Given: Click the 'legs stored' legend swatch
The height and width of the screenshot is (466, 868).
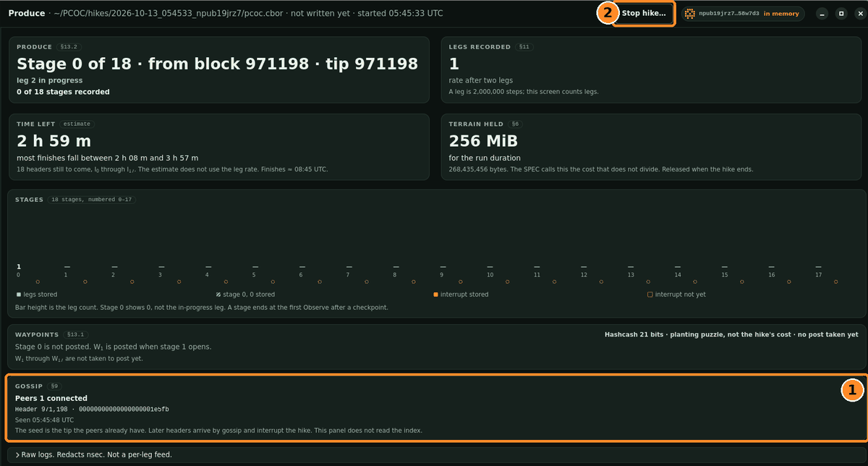Looking at the screenshot, I should tap(19, 295).
